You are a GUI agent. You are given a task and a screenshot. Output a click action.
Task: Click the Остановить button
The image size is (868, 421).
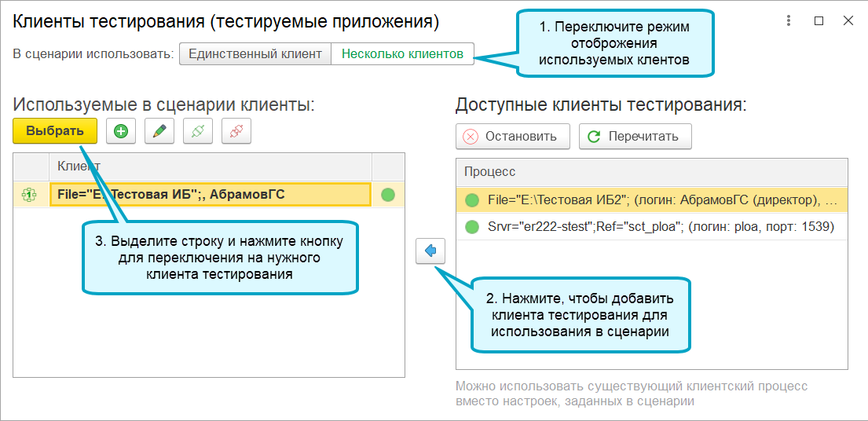513,136
